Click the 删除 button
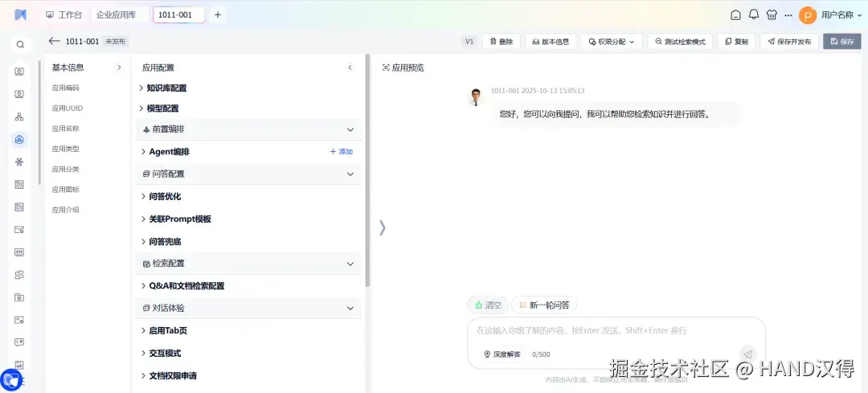 click(501, 42)
